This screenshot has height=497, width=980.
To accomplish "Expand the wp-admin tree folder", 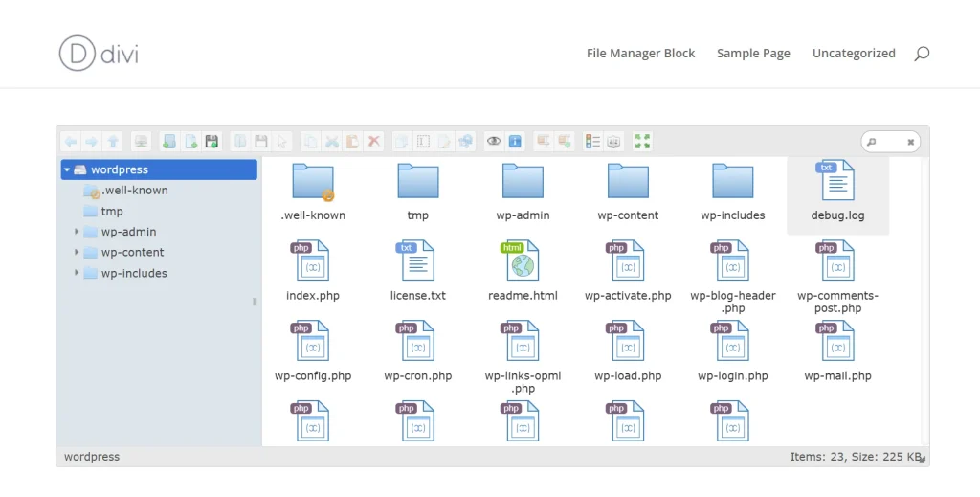I will point(77,232).
